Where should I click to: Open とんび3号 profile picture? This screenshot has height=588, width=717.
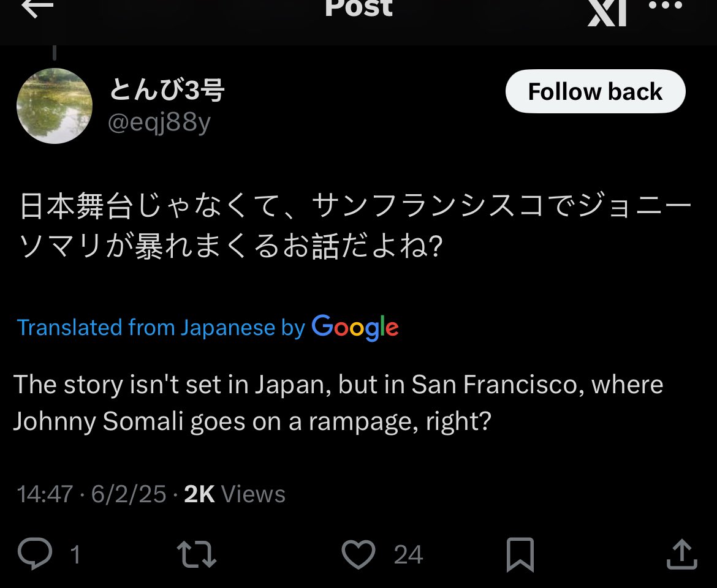tap(55, 106)
